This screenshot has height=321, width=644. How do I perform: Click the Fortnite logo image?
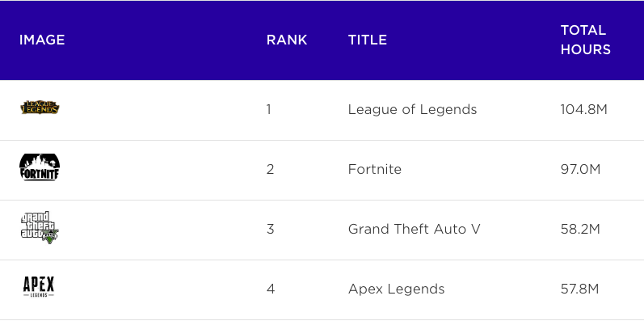tap(40, 167)
